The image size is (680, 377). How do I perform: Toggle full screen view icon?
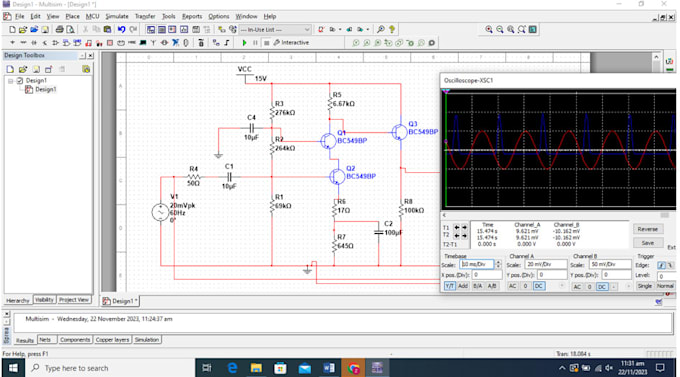click(533, 30)
